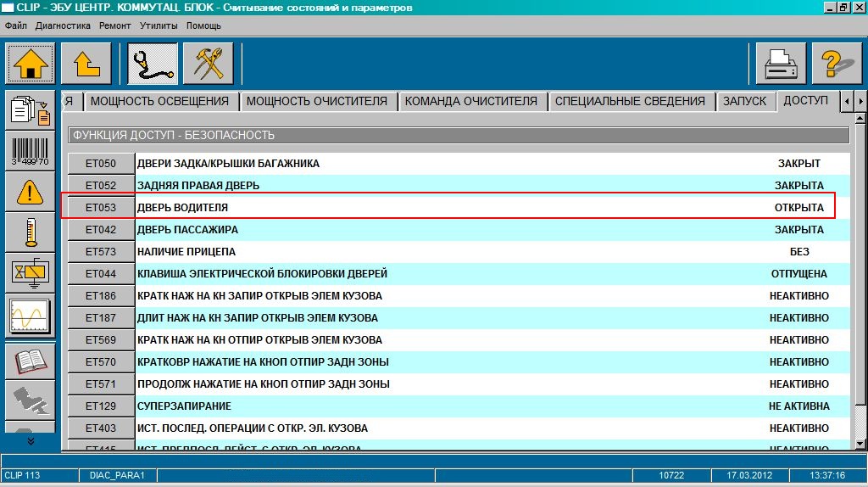
Task: Click the ET042 code button
Action: point(101,230)
